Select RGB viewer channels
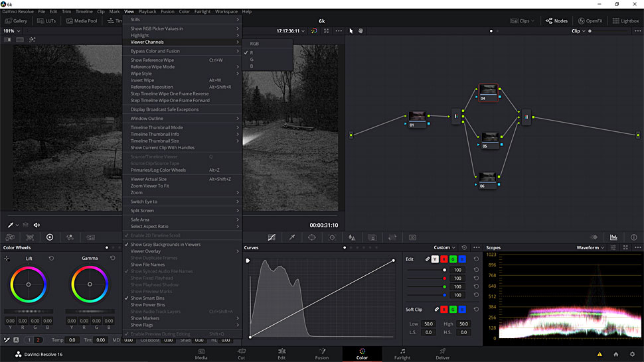 click(268, 44)
